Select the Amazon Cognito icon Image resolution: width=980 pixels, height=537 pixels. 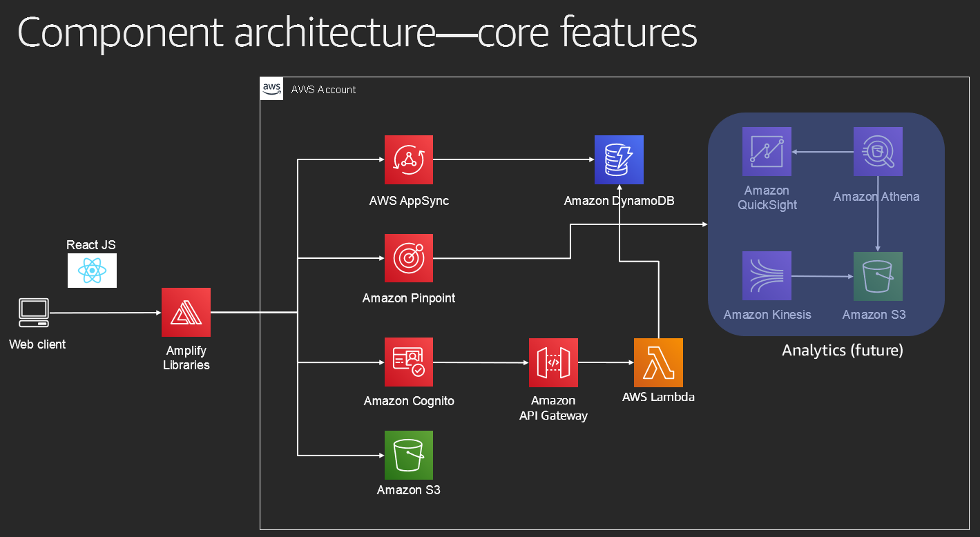point(409,362)
